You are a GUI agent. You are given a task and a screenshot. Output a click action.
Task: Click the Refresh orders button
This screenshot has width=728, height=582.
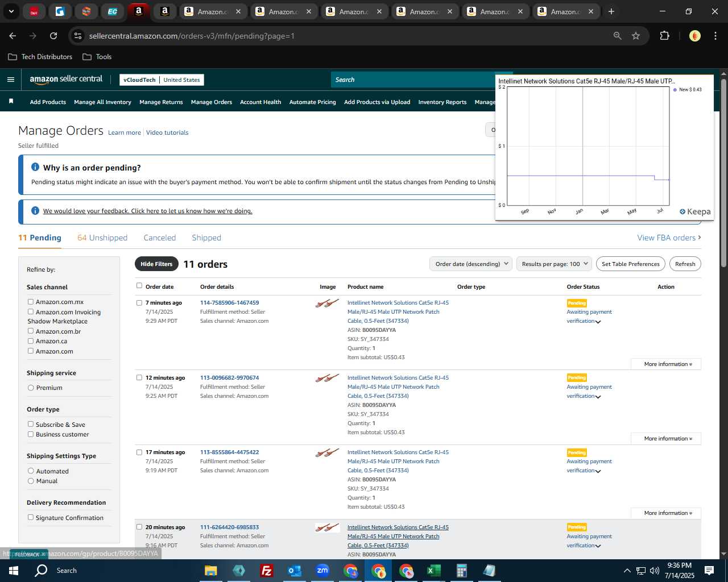pos(685,264)
